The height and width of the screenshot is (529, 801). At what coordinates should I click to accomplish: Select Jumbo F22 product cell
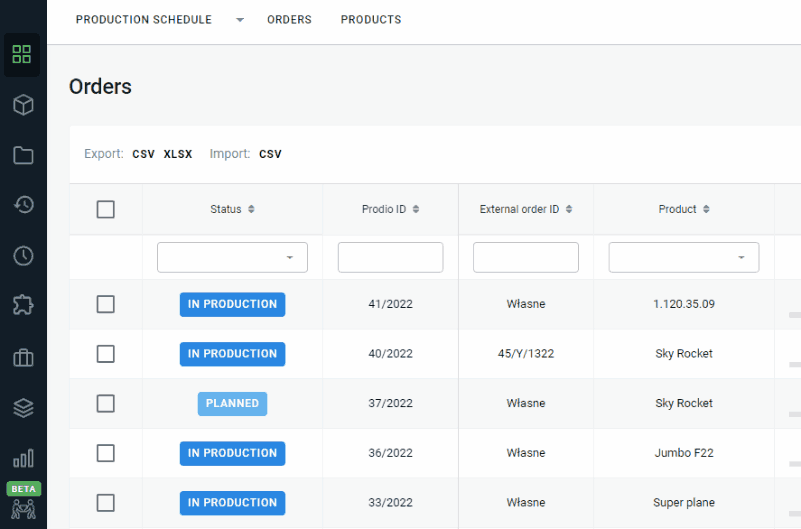pyautogui.click(x=684, y=453)
